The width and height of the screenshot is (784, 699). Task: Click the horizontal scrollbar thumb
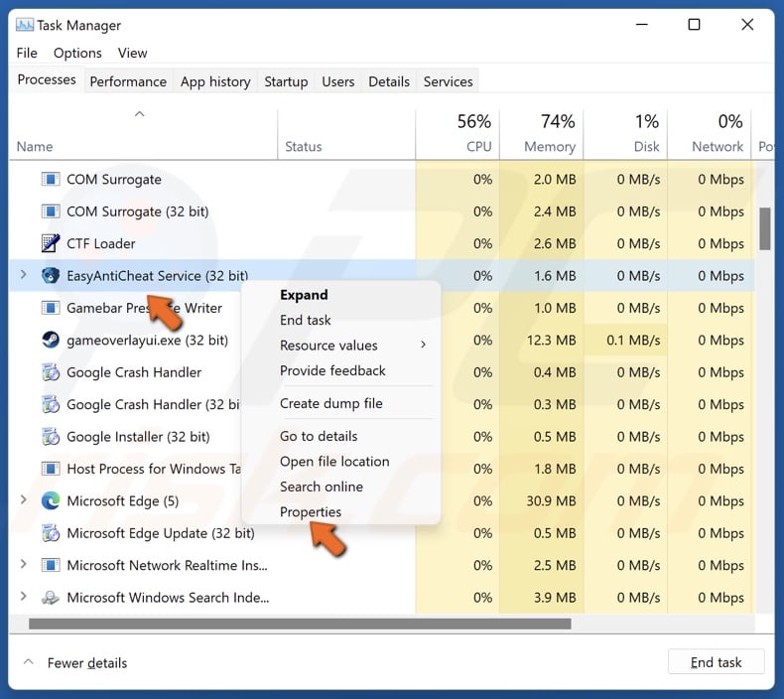(x=300, y=624)
